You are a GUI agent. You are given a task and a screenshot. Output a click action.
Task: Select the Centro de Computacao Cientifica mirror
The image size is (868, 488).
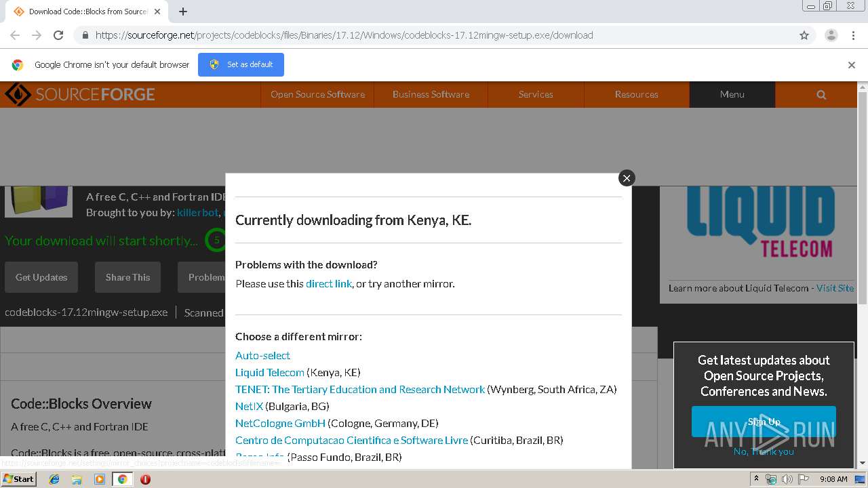[351, 440]
